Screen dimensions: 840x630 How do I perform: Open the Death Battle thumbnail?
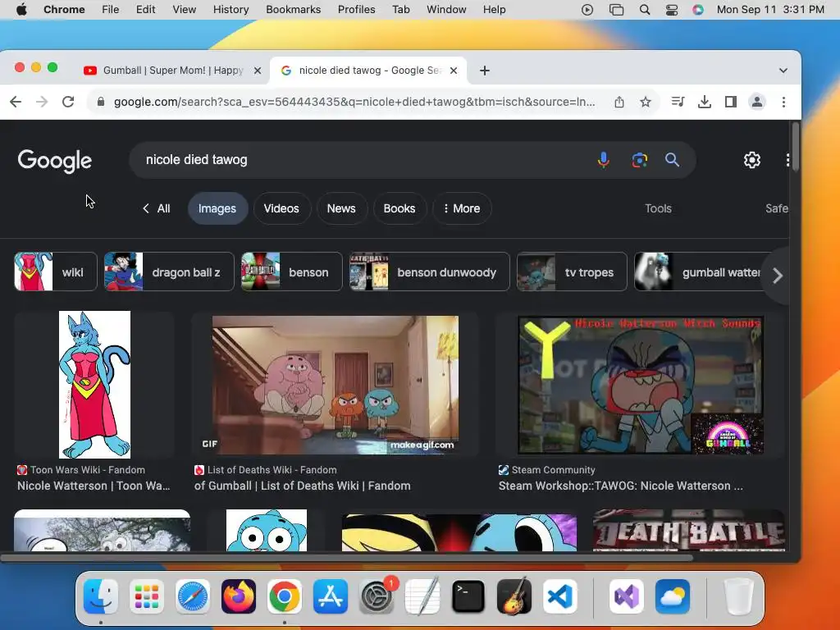click(689, 531)
